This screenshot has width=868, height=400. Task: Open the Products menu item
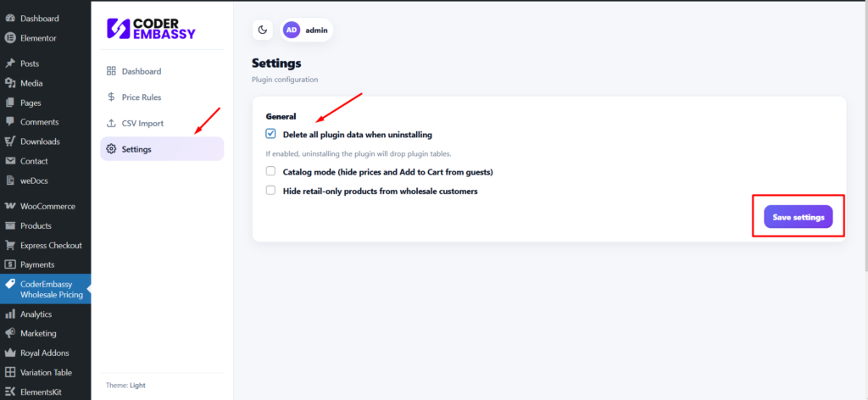36,225
